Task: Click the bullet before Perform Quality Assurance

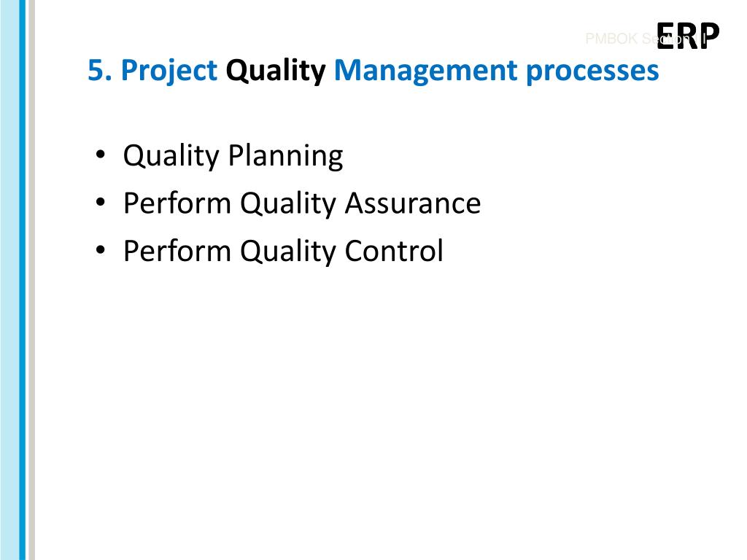Action: coord(100,203)
